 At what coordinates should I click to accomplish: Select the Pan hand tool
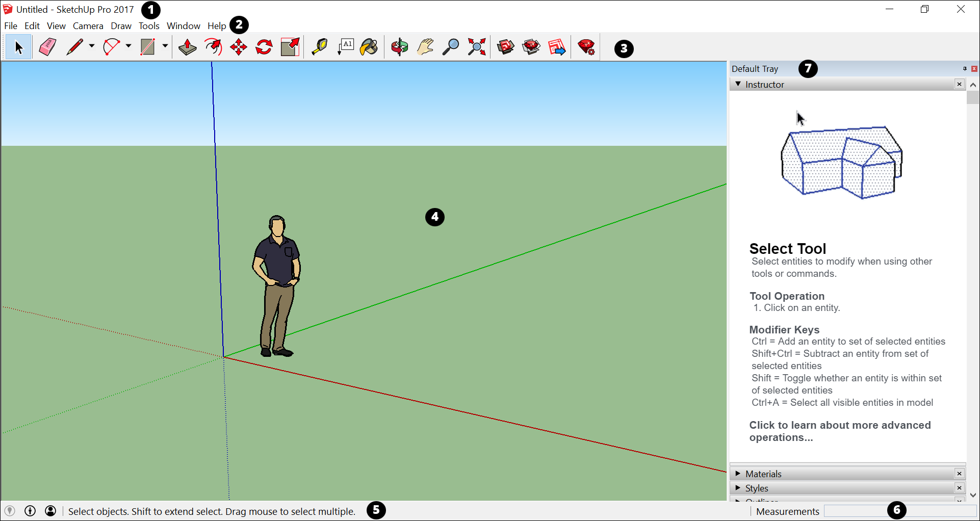pos(425,47)
